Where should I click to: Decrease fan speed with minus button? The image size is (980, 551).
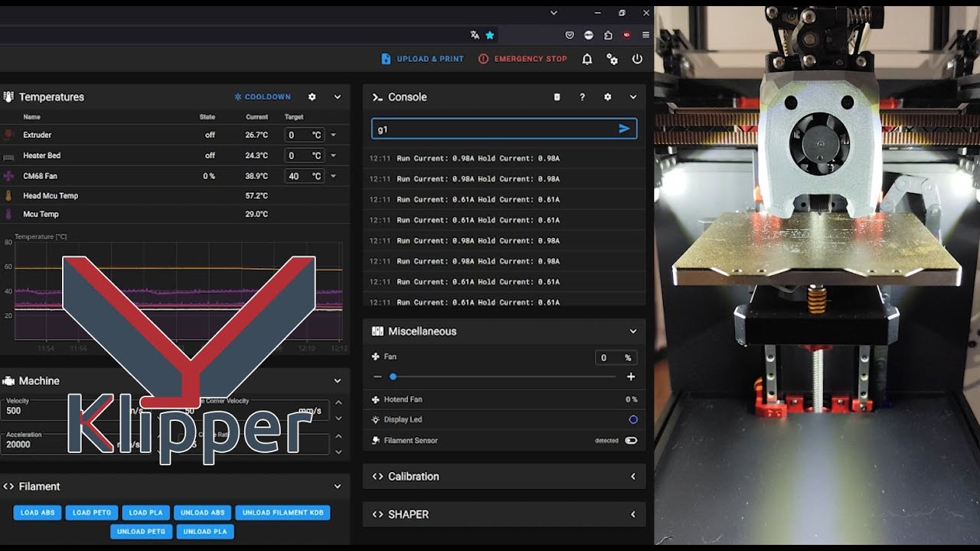[377, 377]
